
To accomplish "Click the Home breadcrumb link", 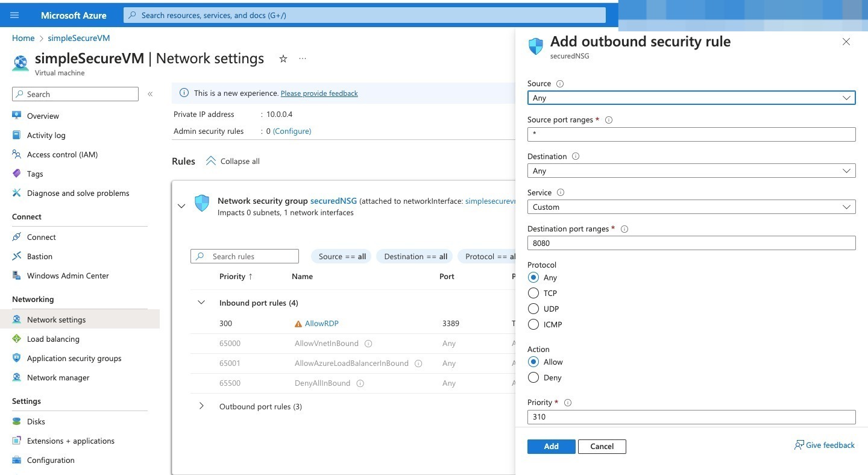I will (x=23, y=38).
